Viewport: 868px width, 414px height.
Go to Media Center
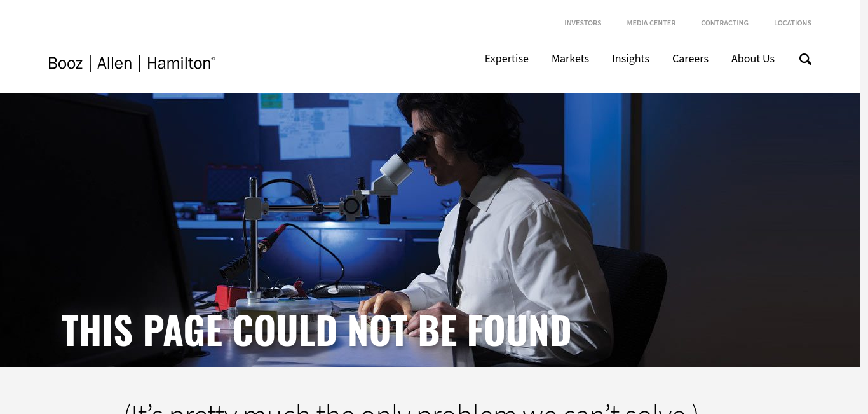[x=651, y=23]
